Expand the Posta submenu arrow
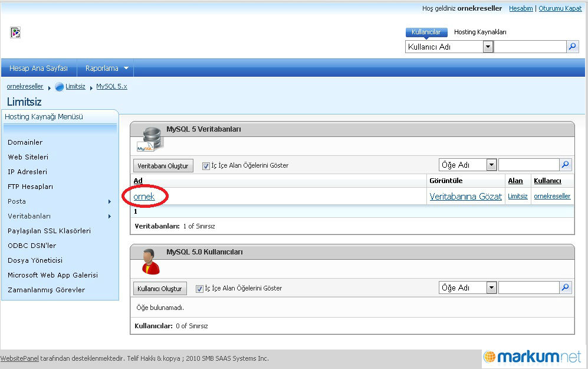 (110, 201)
